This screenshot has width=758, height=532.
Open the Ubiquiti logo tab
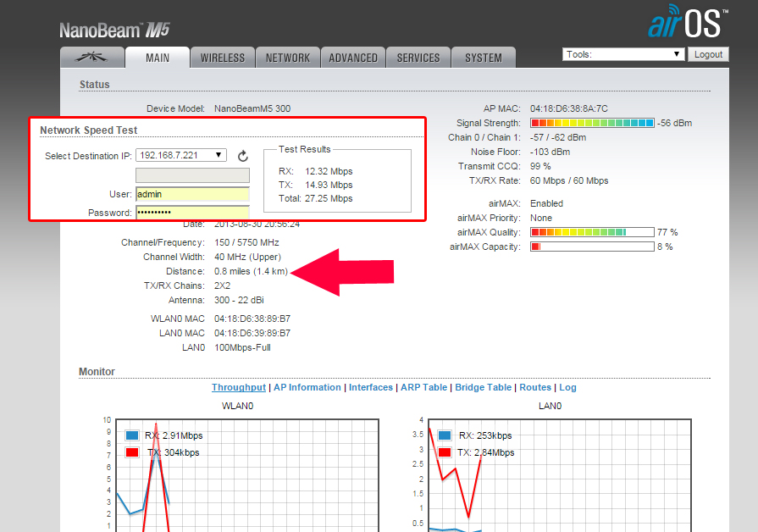pyautogui.click(x=91, y=58)
